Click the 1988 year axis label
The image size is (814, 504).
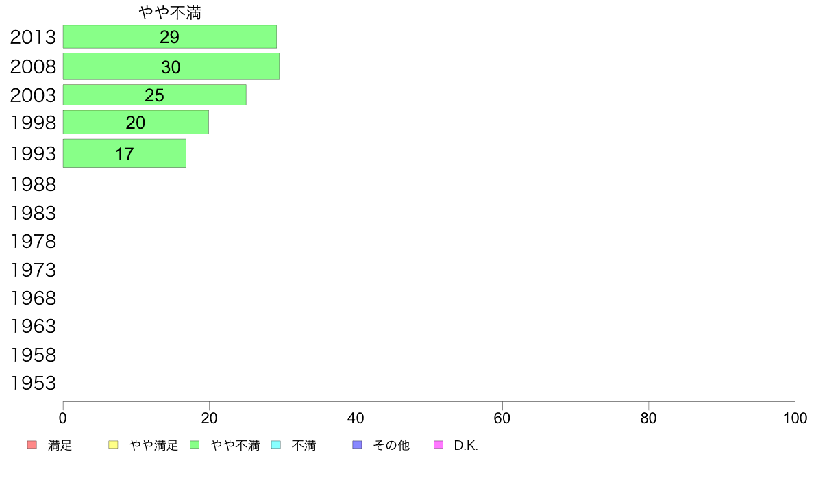click(33, 185)
